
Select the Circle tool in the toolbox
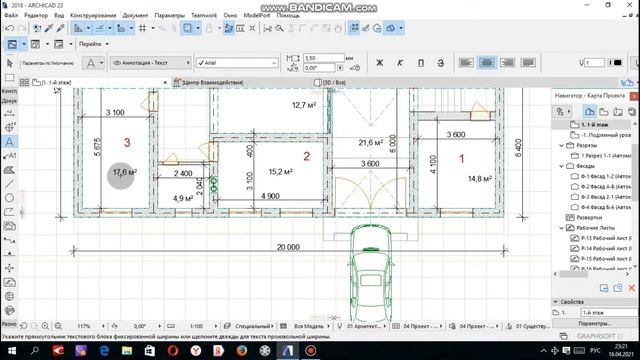coord(9,198)
